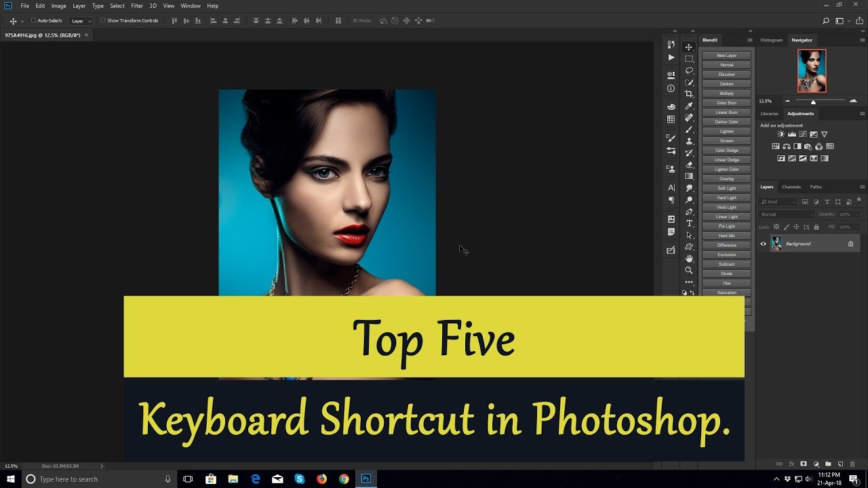Open the Filter menu

(137, 5)
